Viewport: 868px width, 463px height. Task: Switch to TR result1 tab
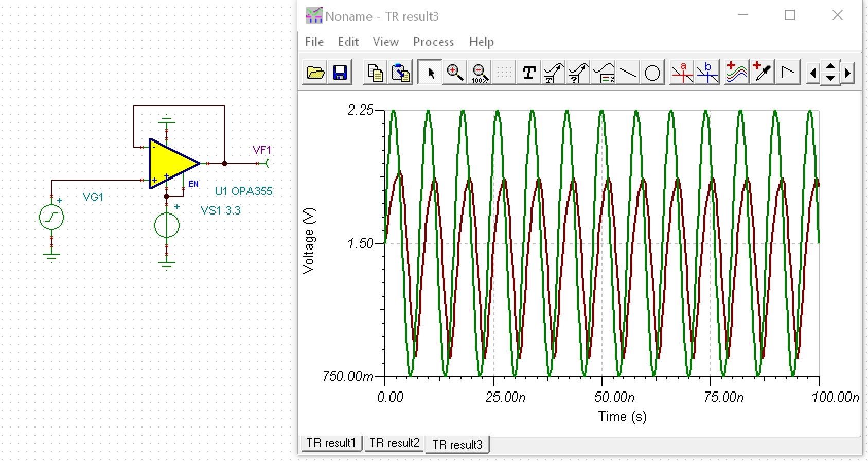click(x=331, y=443)
